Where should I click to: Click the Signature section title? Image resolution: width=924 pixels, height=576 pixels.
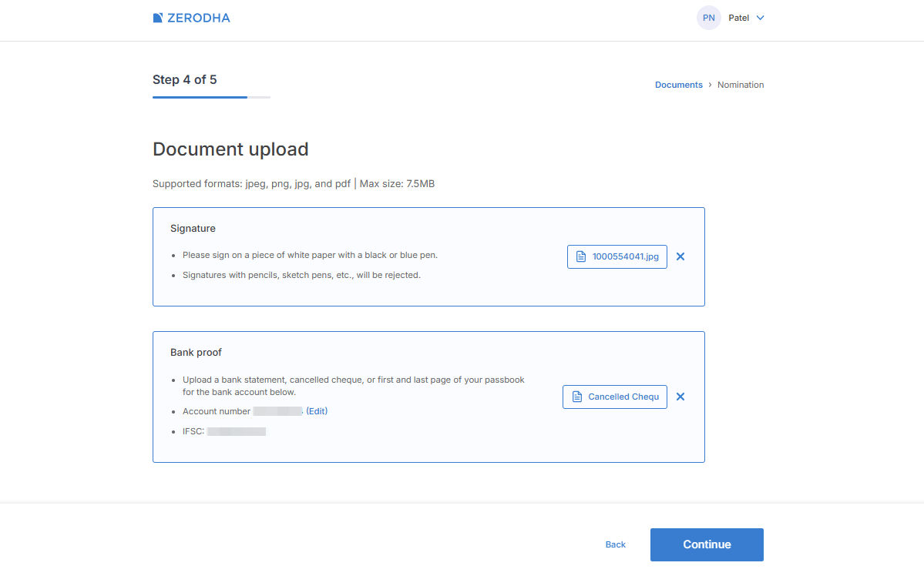tap(193, 229)
